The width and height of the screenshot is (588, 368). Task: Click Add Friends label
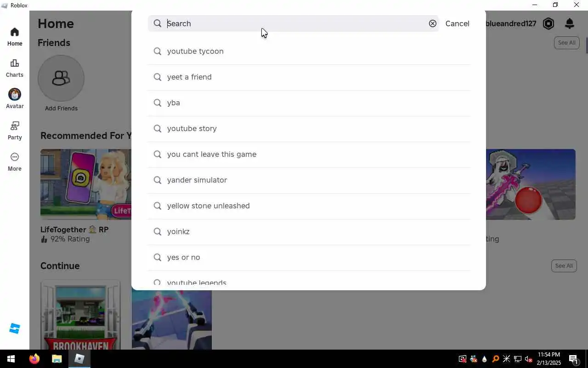[x=61, y=109]
